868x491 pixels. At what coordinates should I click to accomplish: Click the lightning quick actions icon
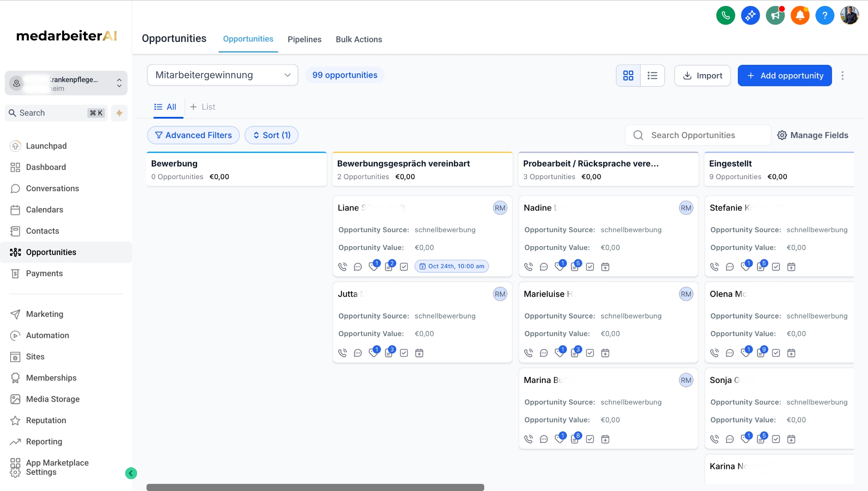pyautogui.click(x=120, y=113)
